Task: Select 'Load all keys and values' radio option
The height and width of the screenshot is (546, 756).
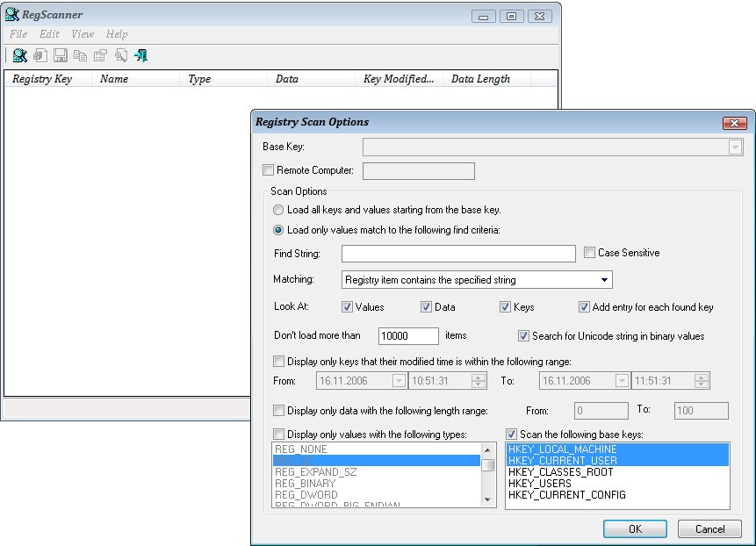Action: (278, 210)
